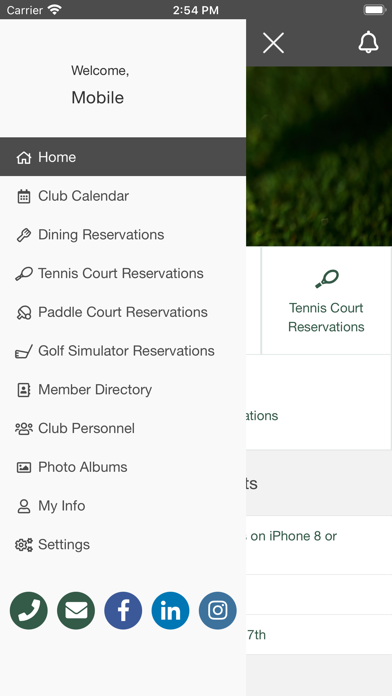Open the 'on iPhone 8 or' news item
392x696 pixels.
pos(319,545)
